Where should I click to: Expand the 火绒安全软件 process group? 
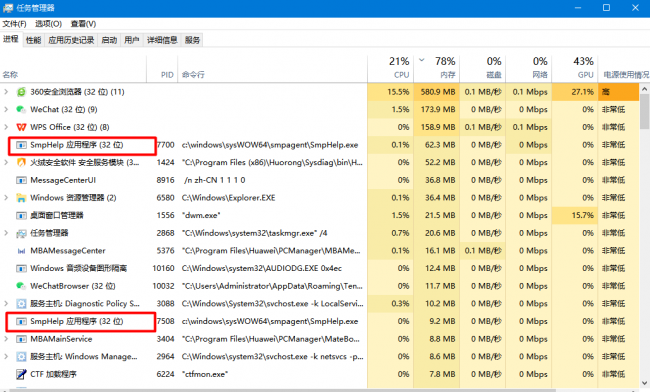click(6, 162)
